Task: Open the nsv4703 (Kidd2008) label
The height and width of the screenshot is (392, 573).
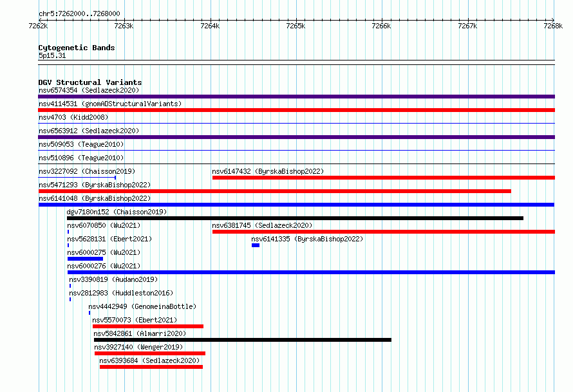Action: [73, 117]
